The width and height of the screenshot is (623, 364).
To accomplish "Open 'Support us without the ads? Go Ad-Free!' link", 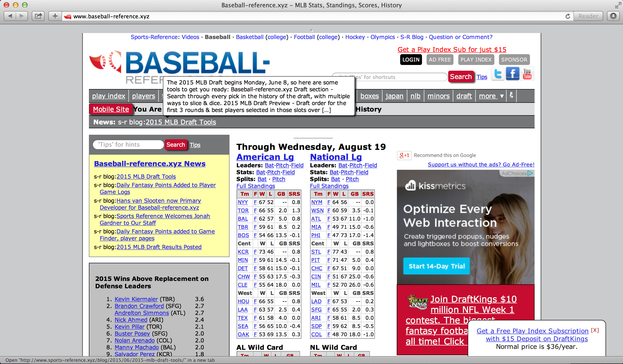I will pyautogui.click(x=481, y=165).
